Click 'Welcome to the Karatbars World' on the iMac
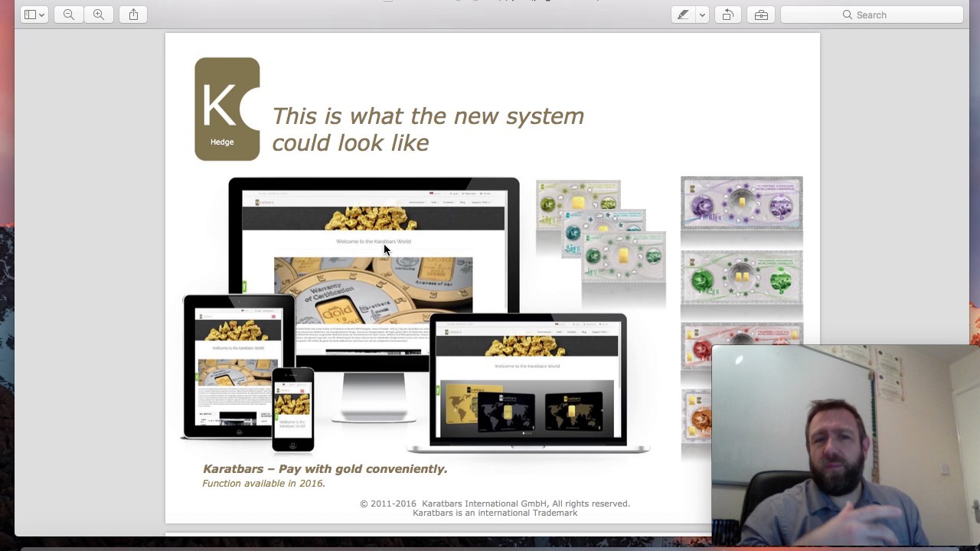Viewport: 980px width, 551px height. [x=374, y=241]
